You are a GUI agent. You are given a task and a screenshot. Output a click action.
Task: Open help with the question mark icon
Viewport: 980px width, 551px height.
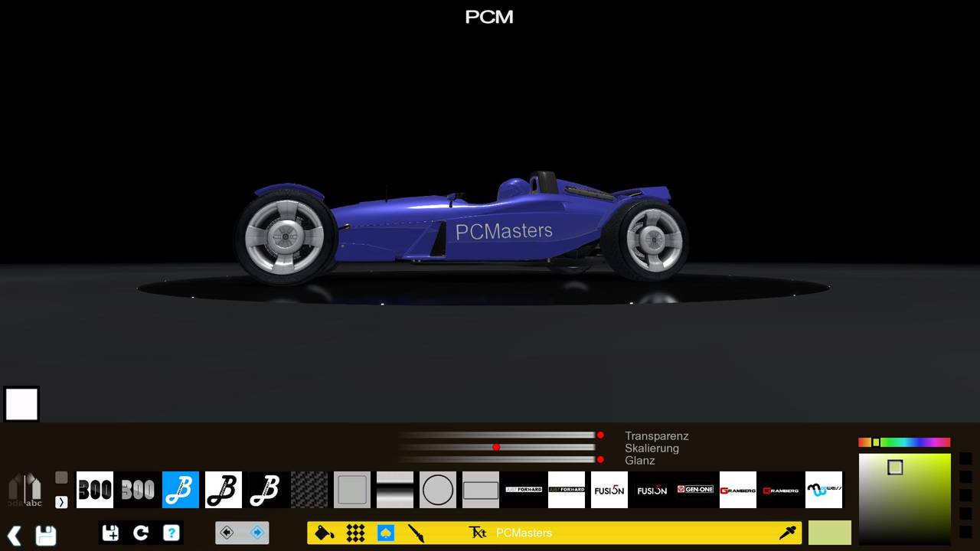click(x=171, y=533)
